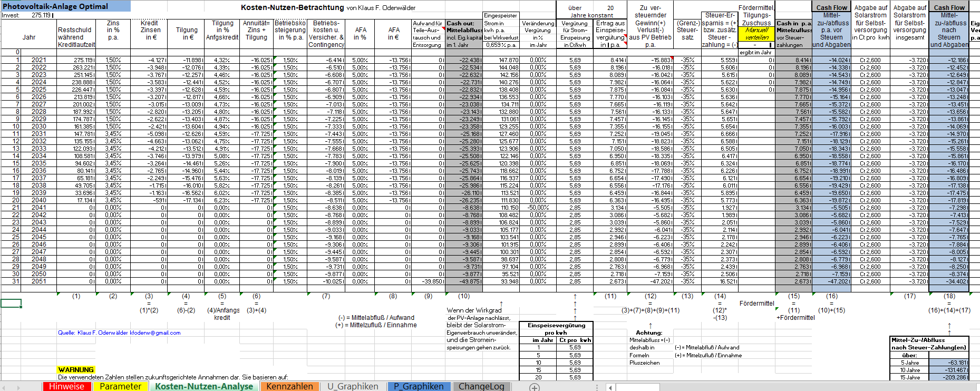Click the Restschuld value 17.134 in row 20
The width and height of the screenshot is (980, 391).
(x=76, y=200)
